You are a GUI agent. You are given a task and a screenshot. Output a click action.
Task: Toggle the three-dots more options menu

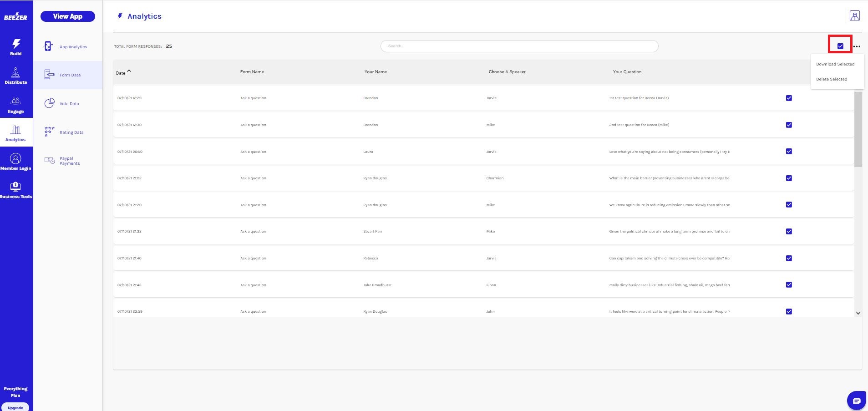point(857,46)
